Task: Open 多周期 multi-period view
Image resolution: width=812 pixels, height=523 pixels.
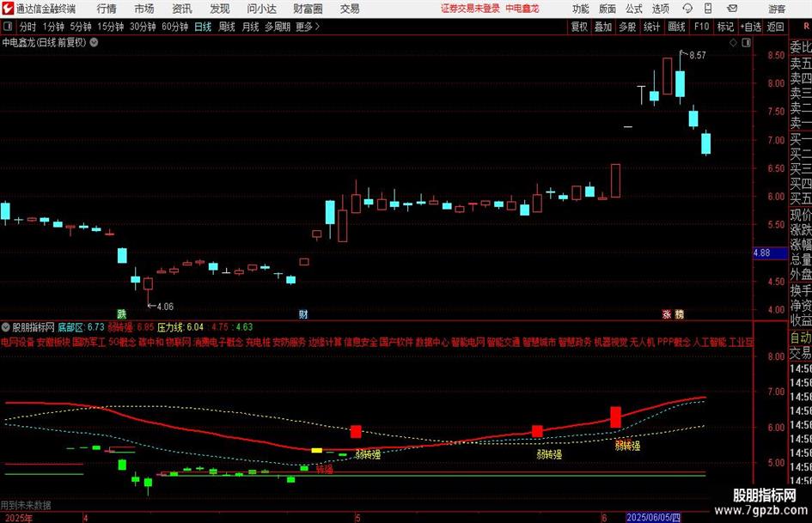Action: click(x=278, y=27)
